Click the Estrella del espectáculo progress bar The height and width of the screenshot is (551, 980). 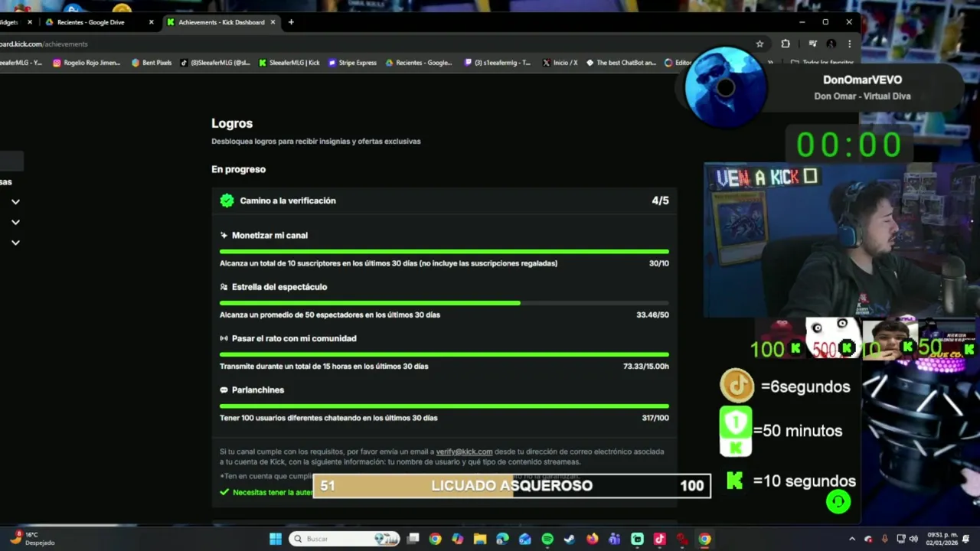pos(444,303)
